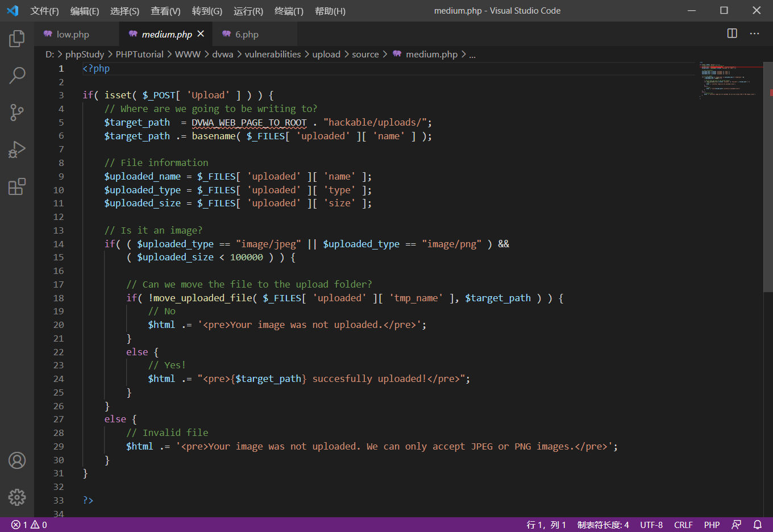Switch to the low.php tab
Viewport: 773px width, 532px height.
pyautogui.click(x=73, y=35)
